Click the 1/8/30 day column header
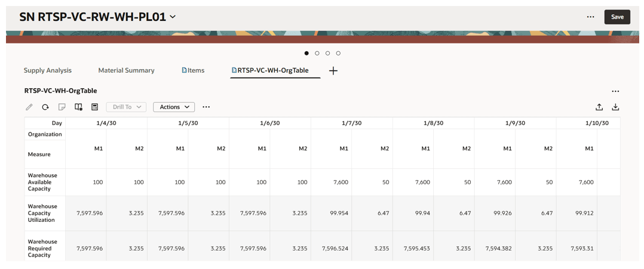 coord(433,123)
